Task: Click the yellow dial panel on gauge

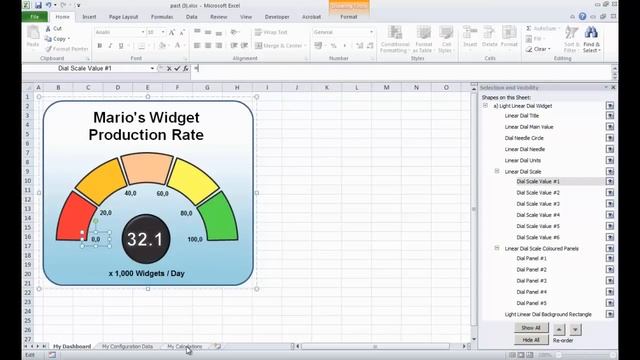Action: point(193,182)
